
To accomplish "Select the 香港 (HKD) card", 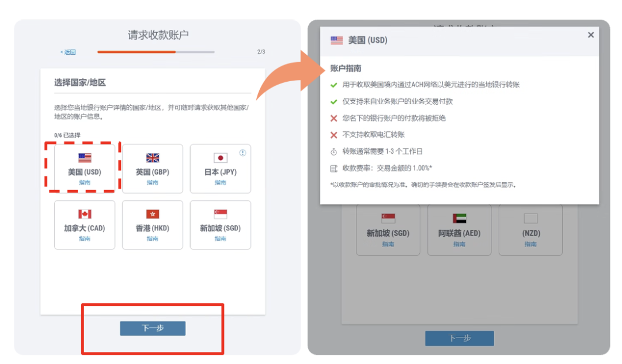I will (152, 225).
